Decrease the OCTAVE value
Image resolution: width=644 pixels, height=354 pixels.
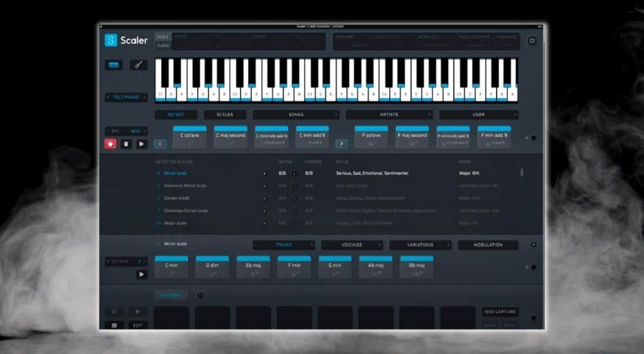point(108,261)
